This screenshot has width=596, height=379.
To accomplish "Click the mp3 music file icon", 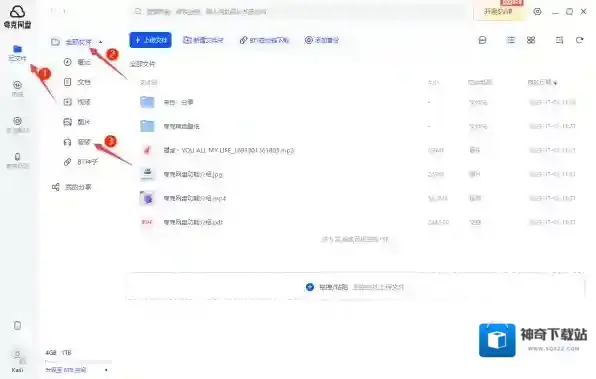I will tap(147, 150).
